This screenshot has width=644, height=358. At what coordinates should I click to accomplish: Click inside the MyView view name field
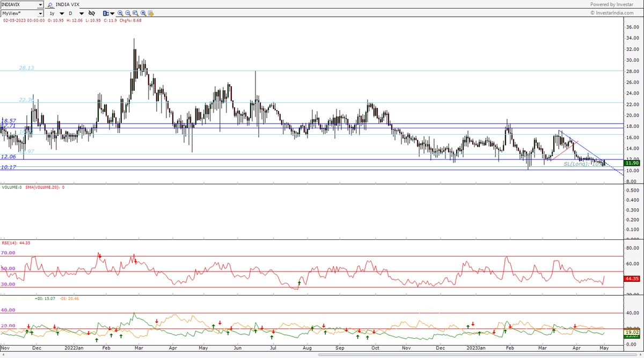pyautogui.click(x=19, y=12)
